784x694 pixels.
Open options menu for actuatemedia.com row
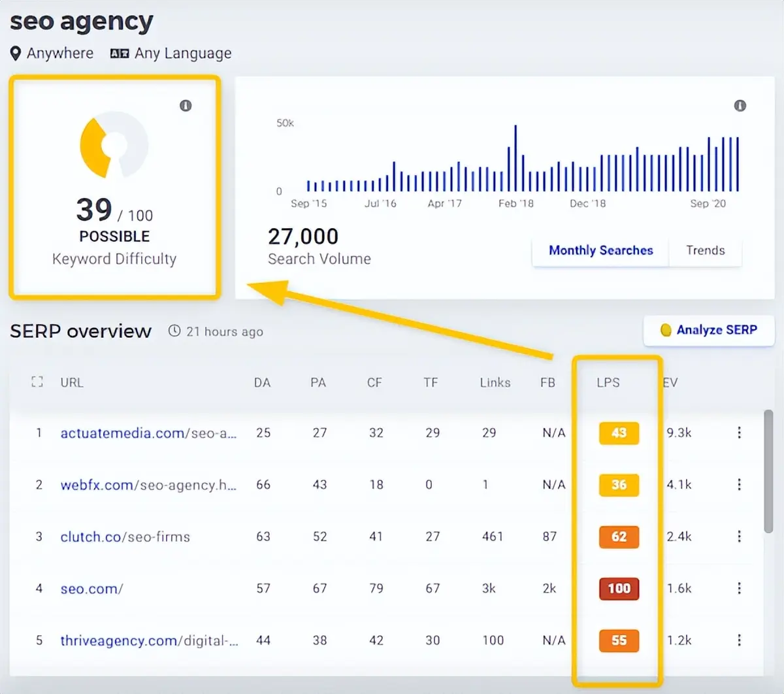point(739,433)
